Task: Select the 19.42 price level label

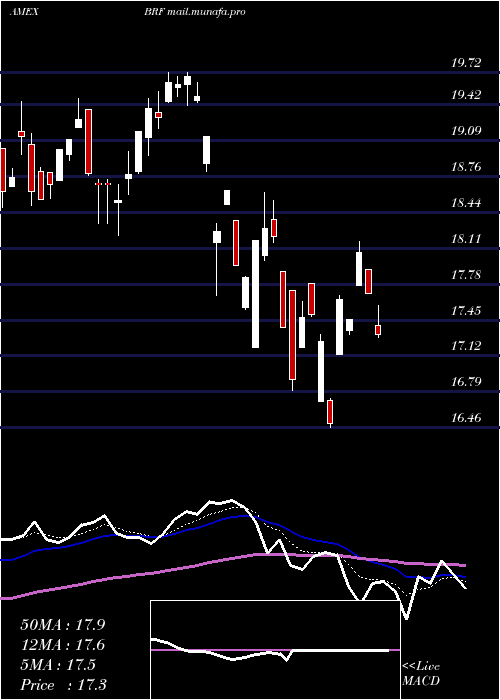Action: pos(466,95)
